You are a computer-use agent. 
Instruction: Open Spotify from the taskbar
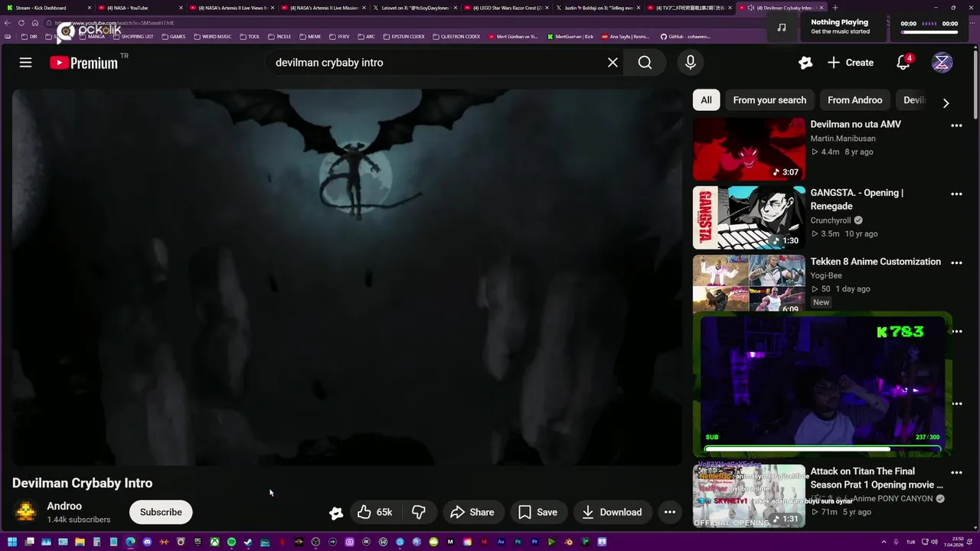click(231, 542)
